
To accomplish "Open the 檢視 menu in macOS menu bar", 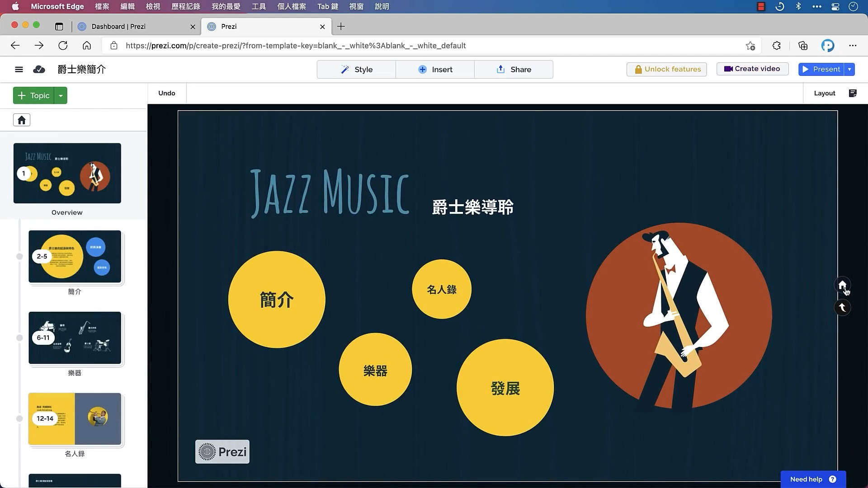I will [153, 6].
